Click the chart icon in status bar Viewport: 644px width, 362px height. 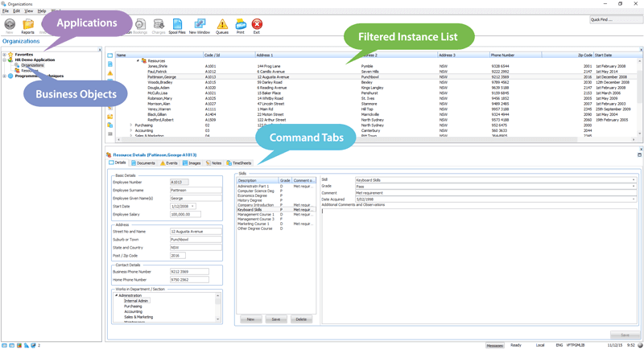pos(27,346)
